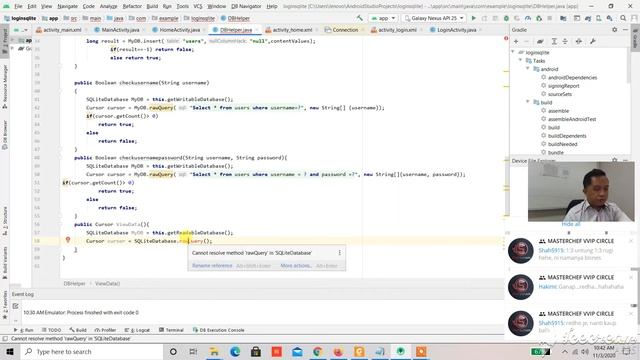The width and height of the screenshot is (640, 360).
Task: Click the DBHelper breadcrumb at editor bottom
Action: click(x=74, y=284)
